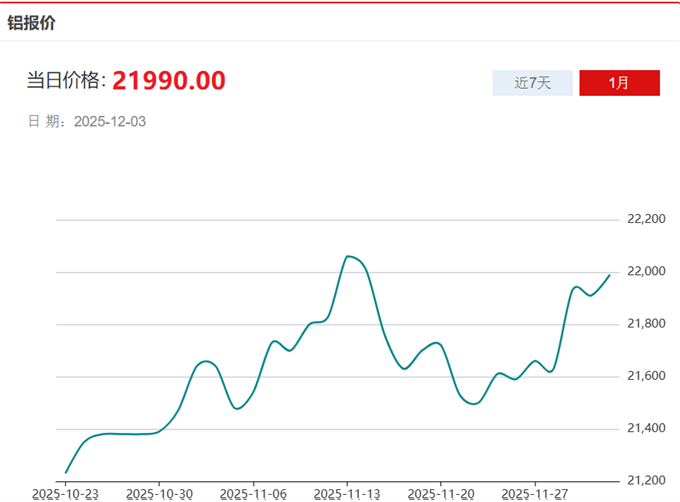Click the 2025-10-23 x-axis label

[66, 494]
